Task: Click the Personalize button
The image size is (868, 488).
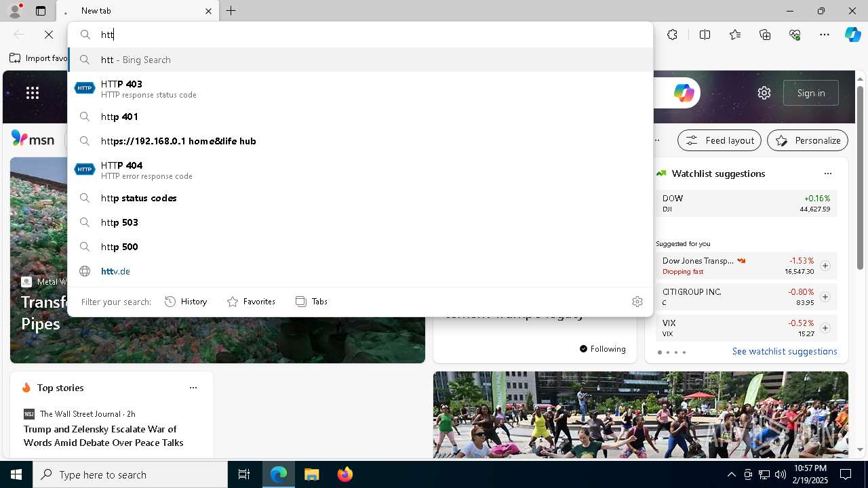Action: (808, 140)
